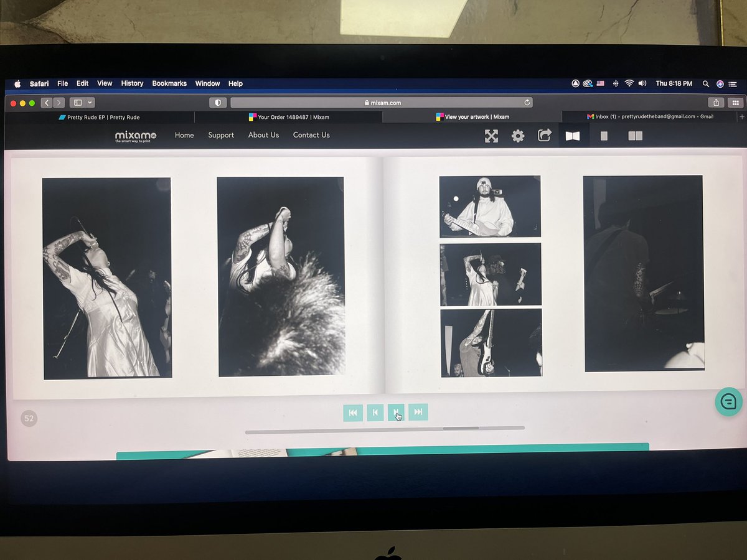Image resolution: width=747 pixels, height=560 pixels.
Task: Open the Window menu
Action: click(x=207, y=83)
